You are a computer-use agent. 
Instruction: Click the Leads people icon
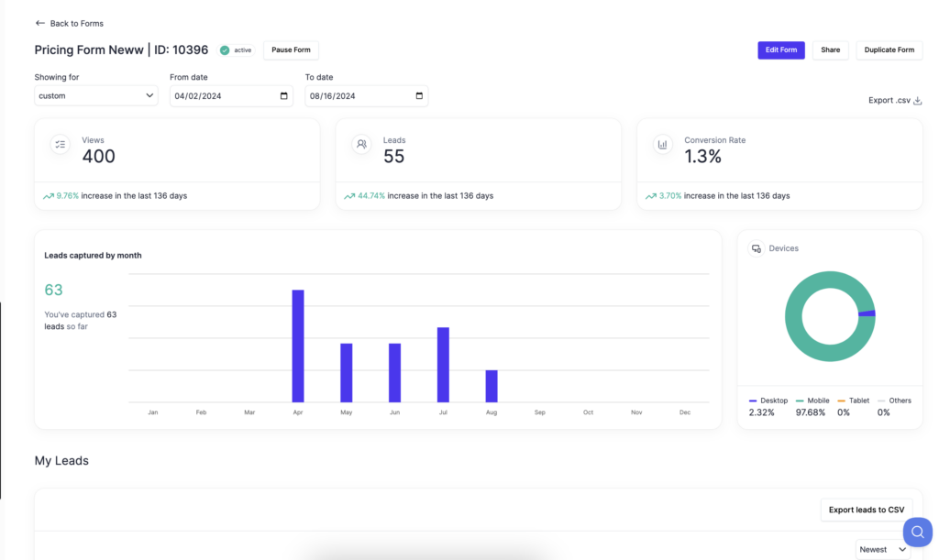[361, 144]
